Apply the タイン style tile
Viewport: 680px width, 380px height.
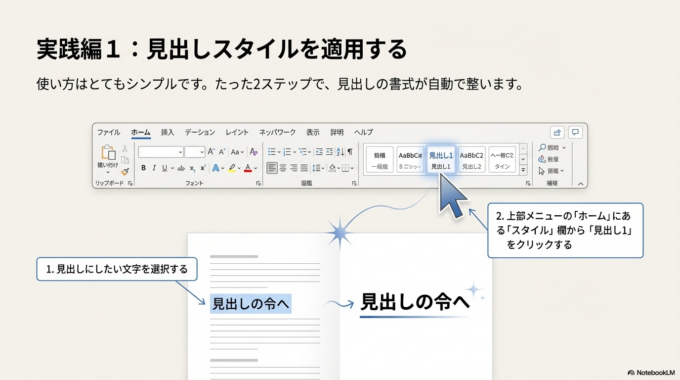pyautogui.click(x=502, y=160)
